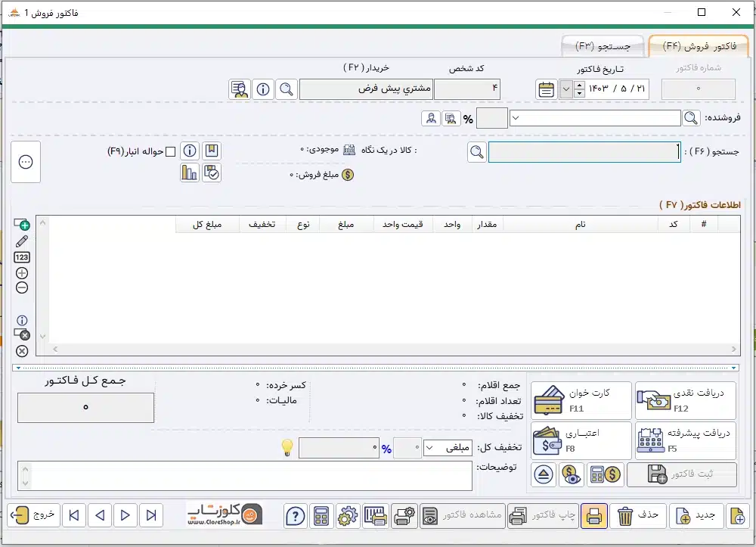Click the total discount amount field
The height and width of the screenshot is (547, 756).
pyautogui.click(x=339, y=448)
